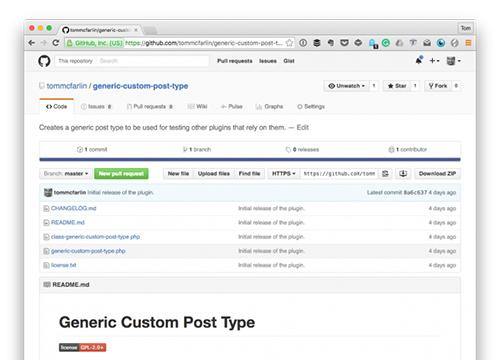Click the Pocket extension icon
Screen dimensions: 500x360
(x=344, y=43)
